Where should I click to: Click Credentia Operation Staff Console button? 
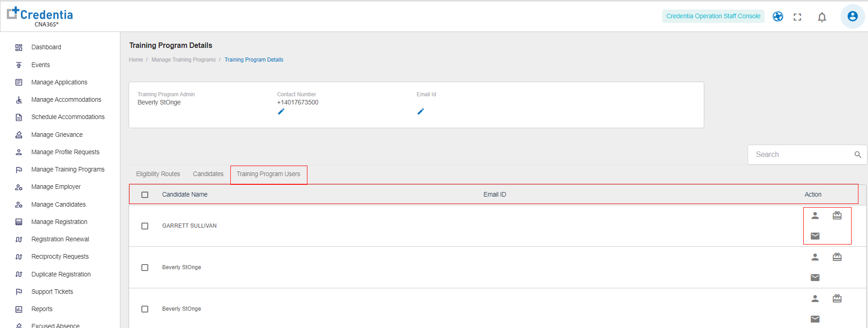click(713, 16)
